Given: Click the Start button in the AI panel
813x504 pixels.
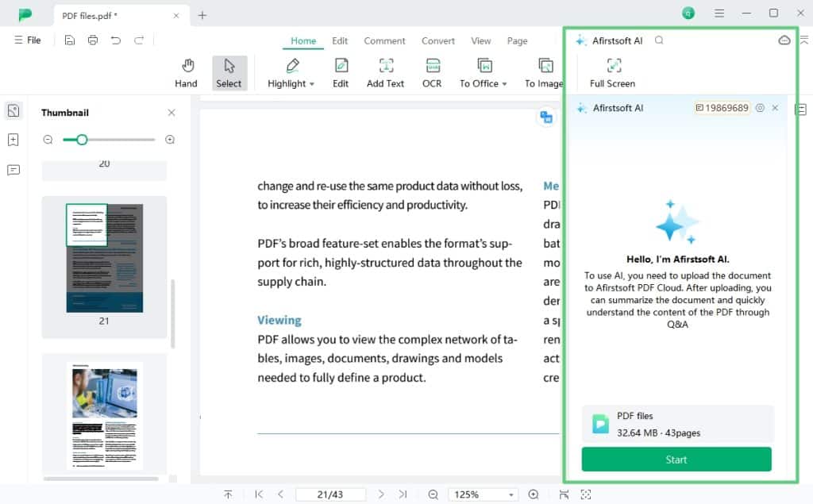Looking at the screenshot, I should coord(676,460).
